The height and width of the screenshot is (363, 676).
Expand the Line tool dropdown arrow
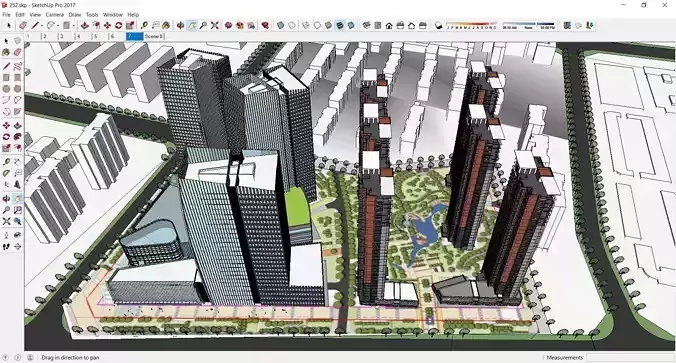[42, 26]
